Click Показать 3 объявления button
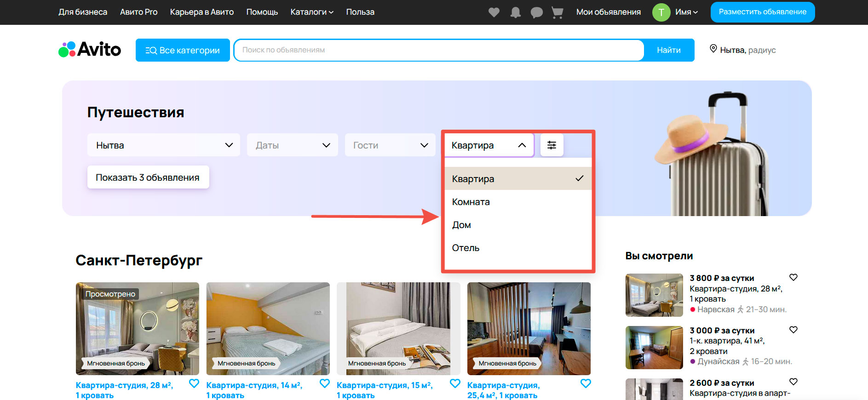 pos(148,177)
